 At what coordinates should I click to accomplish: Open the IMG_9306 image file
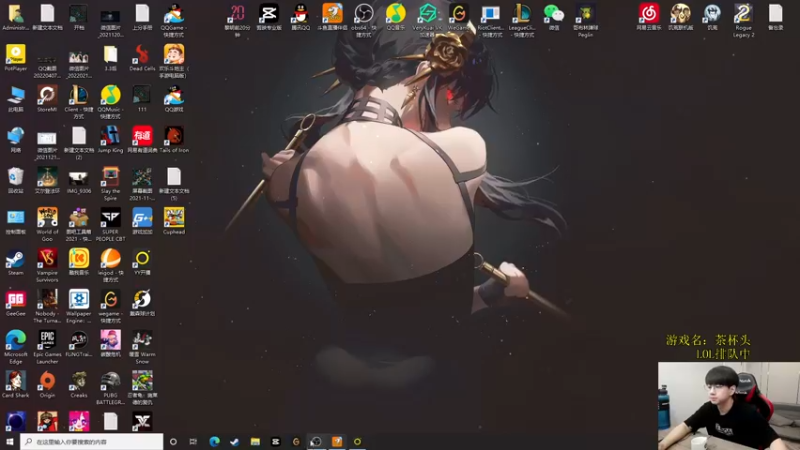(x=79, y=181)
